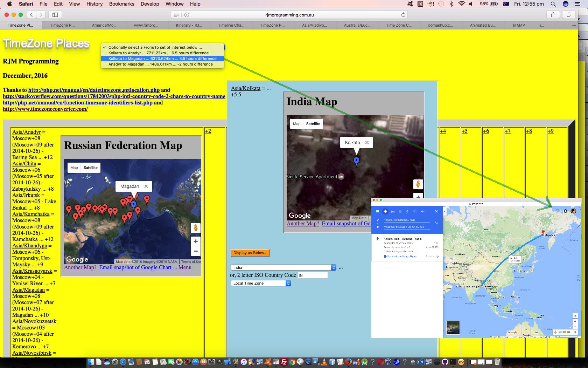Select Street View pegman on India map
The width and height of the screenshot is (588, 368).
tap(418, 184)
